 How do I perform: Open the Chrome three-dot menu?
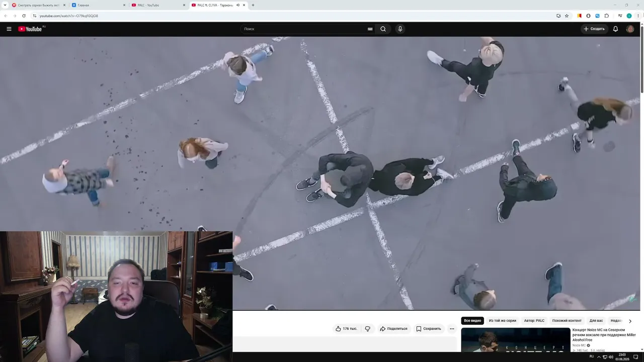tap(638, 16)
